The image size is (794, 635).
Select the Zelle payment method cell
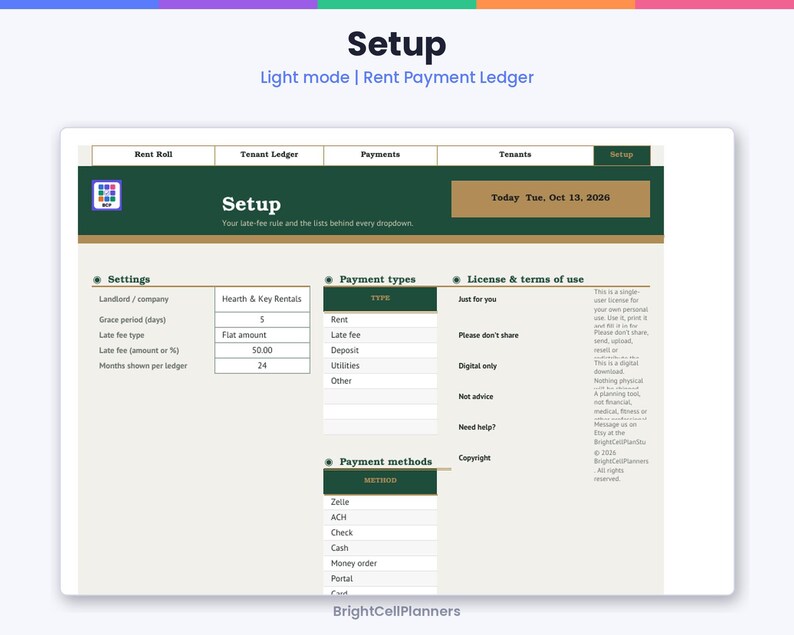pos(380,502)
